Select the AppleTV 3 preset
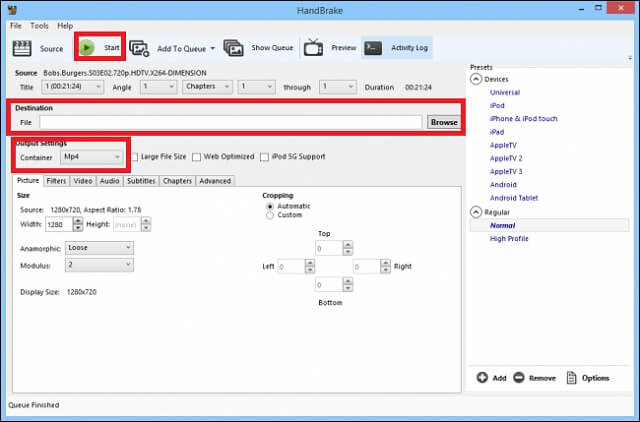This screenshot has height=422, width=640. click(x=506, y=171)
